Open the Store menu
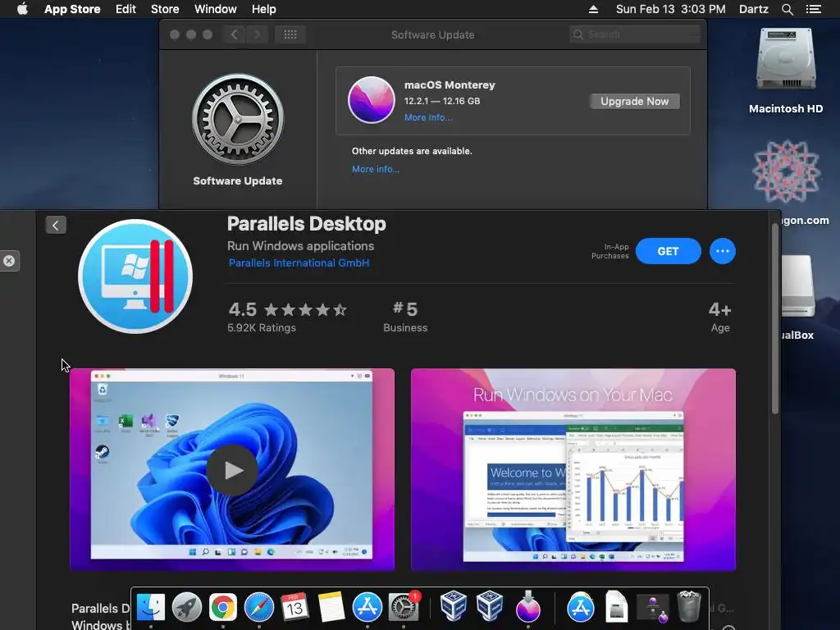The height and width of the screenshot is (630, 840). (164, 9)
